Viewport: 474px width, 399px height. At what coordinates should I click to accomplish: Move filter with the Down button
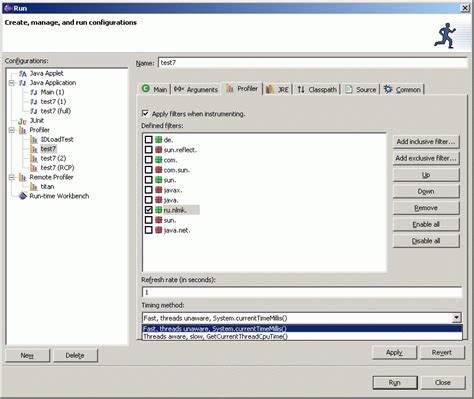pos(426,191)
